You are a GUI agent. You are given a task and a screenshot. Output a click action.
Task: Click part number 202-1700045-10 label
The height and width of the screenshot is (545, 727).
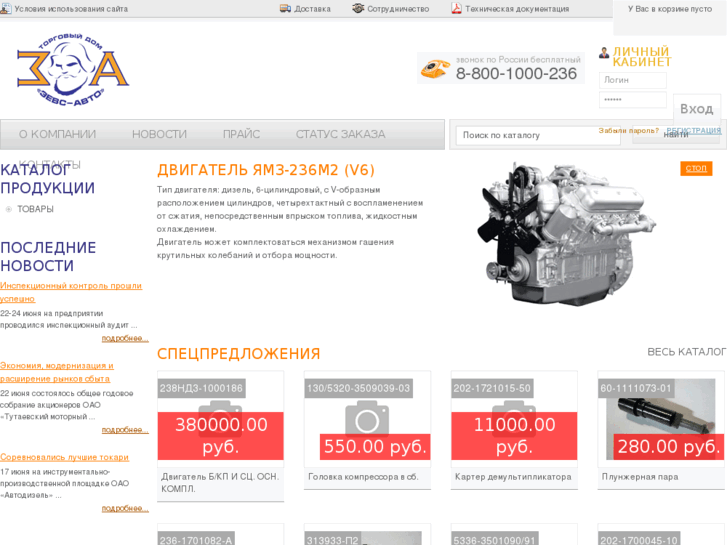pos(639,539)
